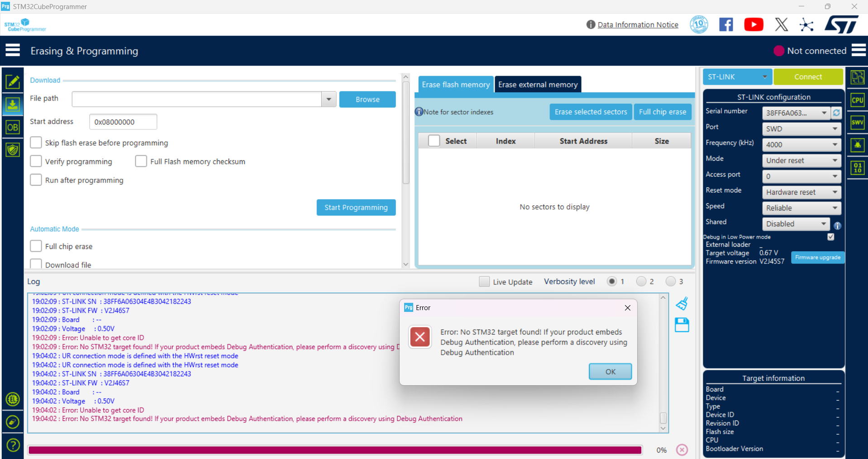Open the ST-LINK serial number dropdown
Viewport: 868px width, 459px height.
(795, 113)
